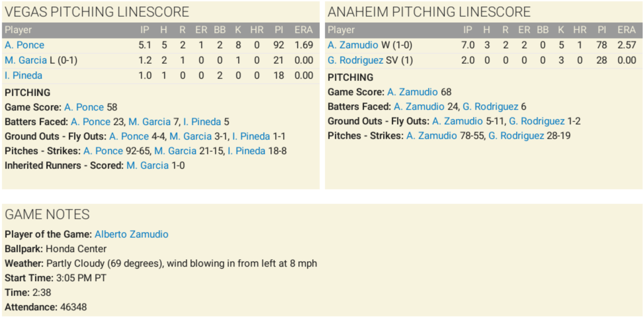Click IP column header in Anaheim table
644x319 pixels.
coord(467,30)
